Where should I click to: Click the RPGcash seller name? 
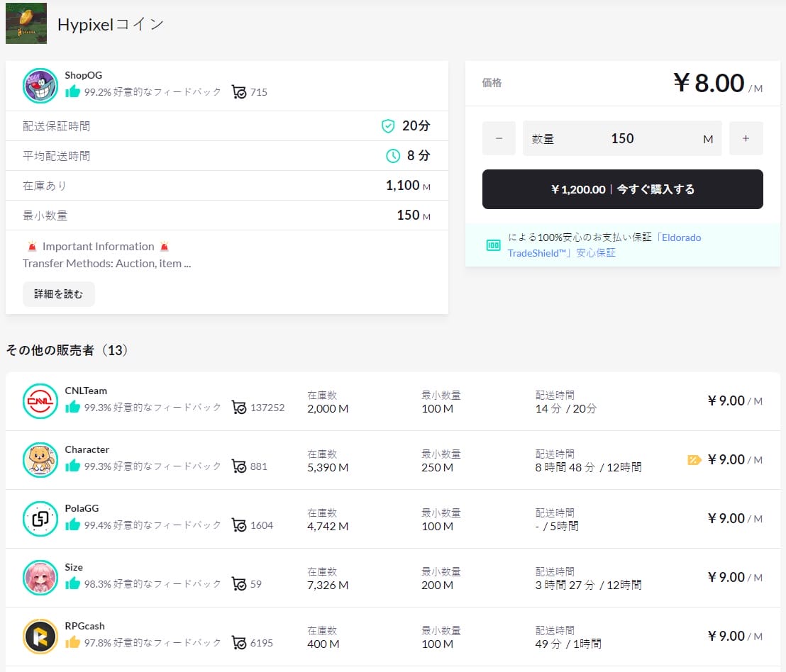click(85, 626)
